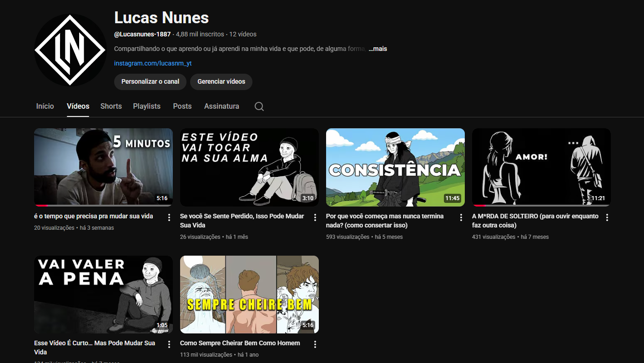Open video title 'A M*RDA DE SOLTEIRO'
This screenshot has height=363, width=644.
[x=535, y=221]
